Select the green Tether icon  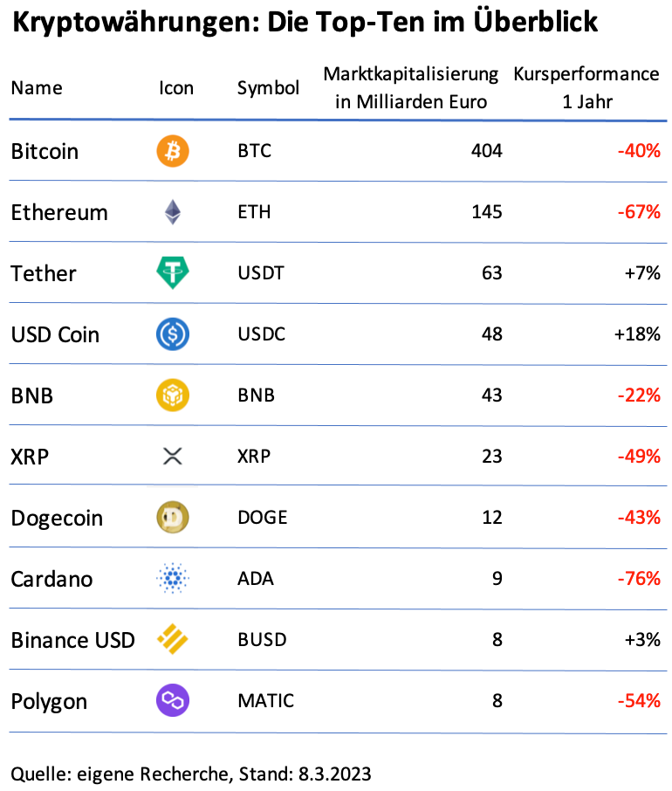click(x=172, y=273)
